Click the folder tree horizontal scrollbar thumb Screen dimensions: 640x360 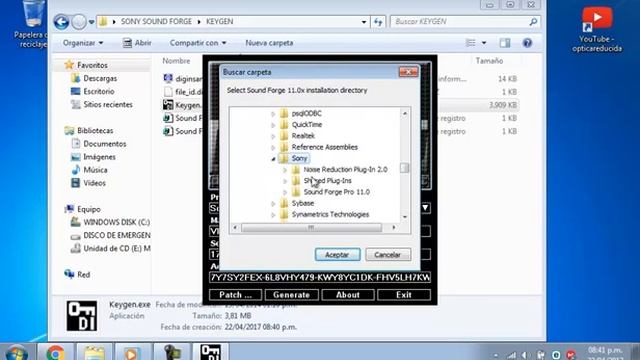coord(311,227)
